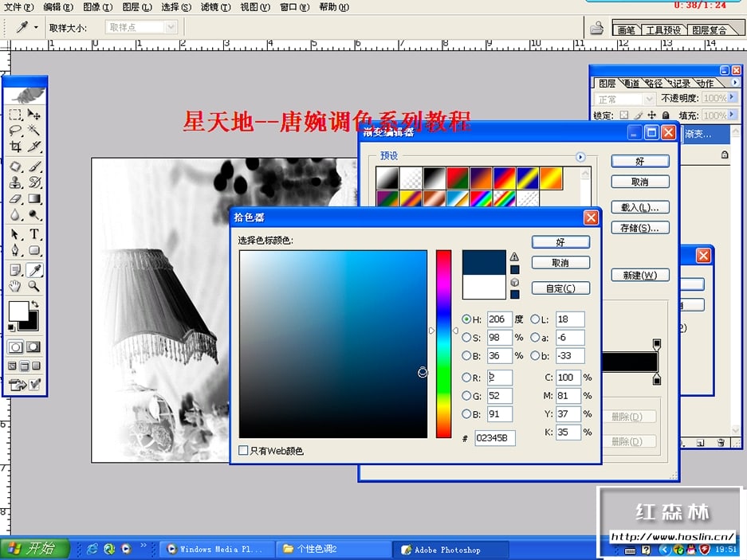Click the 自定(C) custom colors button
747x560 pixels.
(560, 288)
